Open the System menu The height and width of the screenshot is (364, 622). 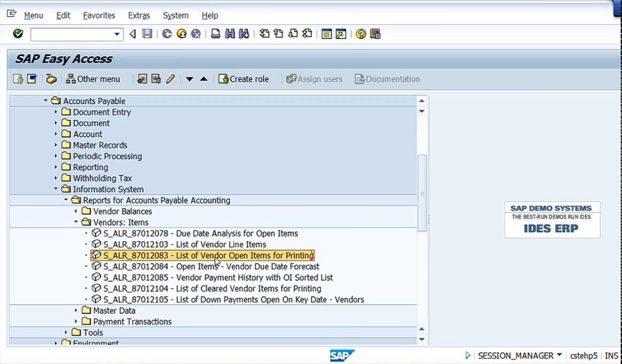click(176, 16)
